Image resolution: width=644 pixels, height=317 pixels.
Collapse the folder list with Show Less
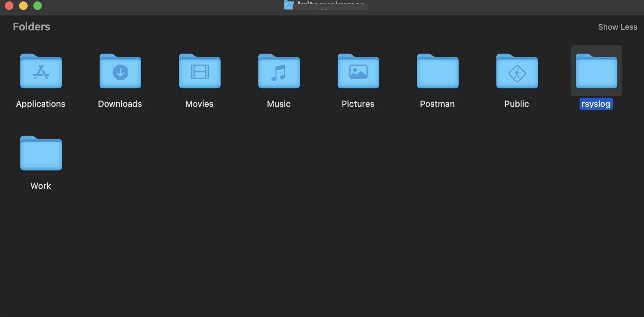coord(617,27)
